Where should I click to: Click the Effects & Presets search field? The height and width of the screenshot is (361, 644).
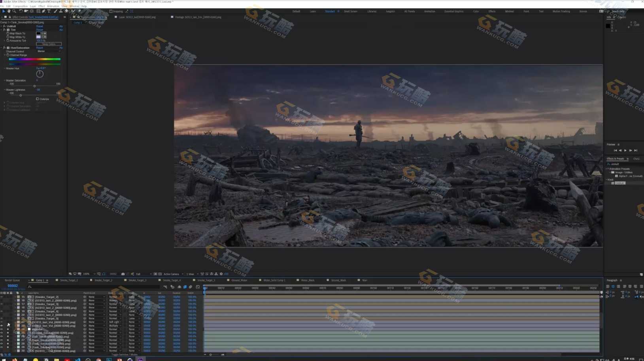(625, 164)
